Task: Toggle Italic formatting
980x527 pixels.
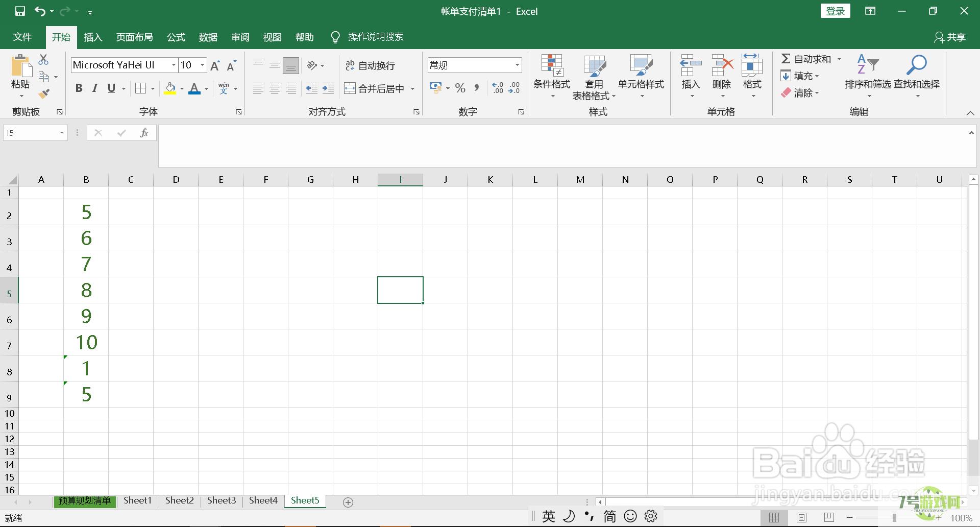Action: (95, 88)
